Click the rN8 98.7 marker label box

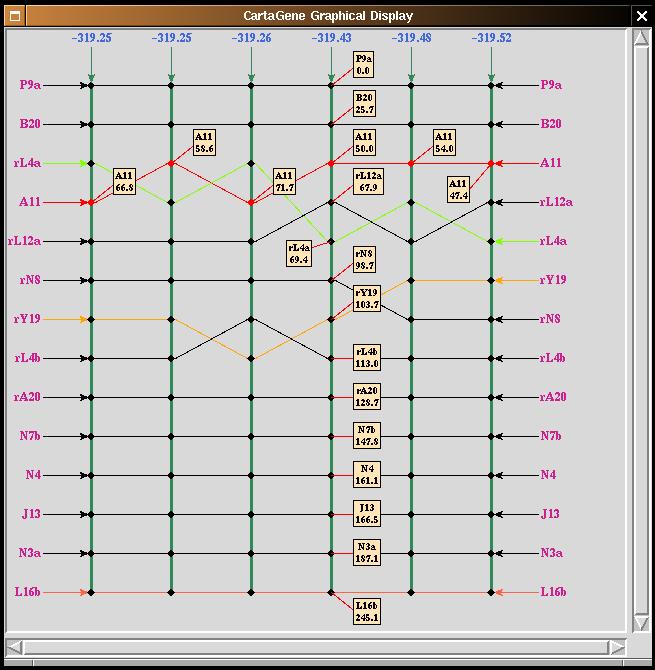(364, 259)
